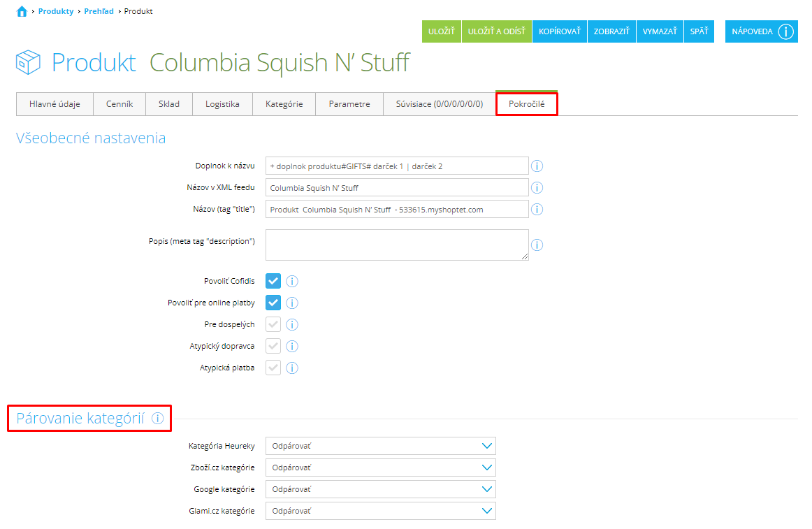The image size is (812, 529).
Task: Click info icon beside Názov tag title field
Action: click(537, 210)
